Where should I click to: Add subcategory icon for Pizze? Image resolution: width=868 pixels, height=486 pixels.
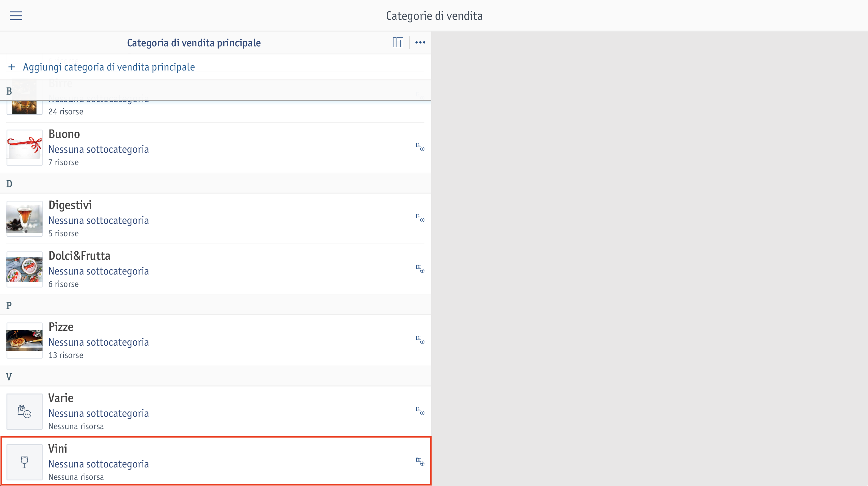(x=420, y=340)
